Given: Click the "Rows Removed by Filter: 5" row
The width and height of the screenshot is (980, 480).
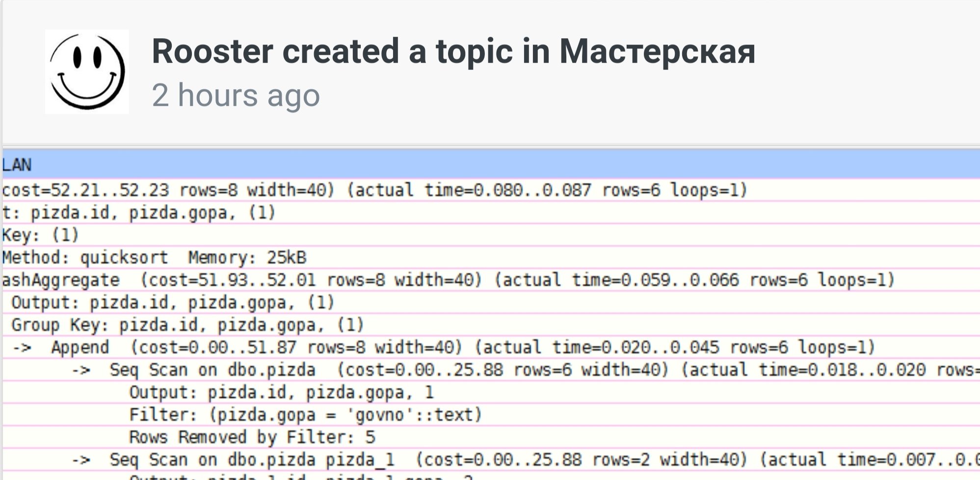Looking at the screenshot, I should (252, 437).
